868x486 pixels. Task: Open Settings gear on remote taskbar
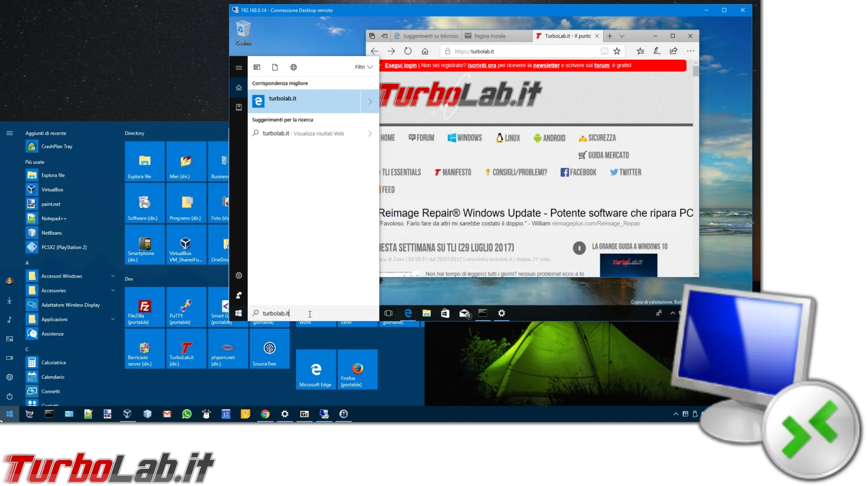[501, 313]
